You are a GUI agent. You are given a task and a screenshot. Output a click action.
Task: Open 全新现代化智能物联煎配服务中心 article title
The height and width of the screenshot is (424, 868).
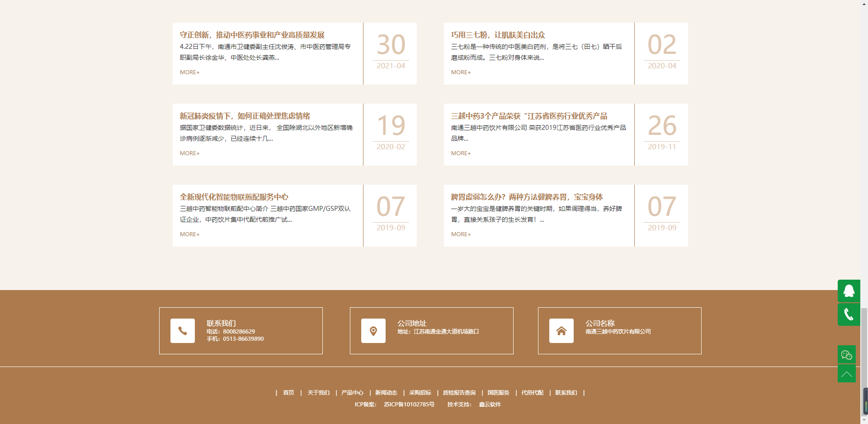pyautogui.click(x=234, y=197)
